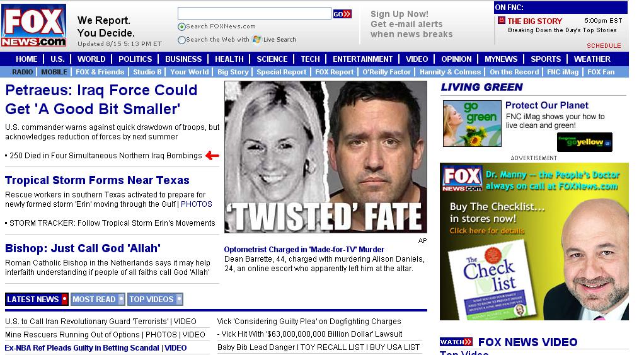Select the LATEST NEWS tab
The image size is (644, 355).
click(37, 299)
